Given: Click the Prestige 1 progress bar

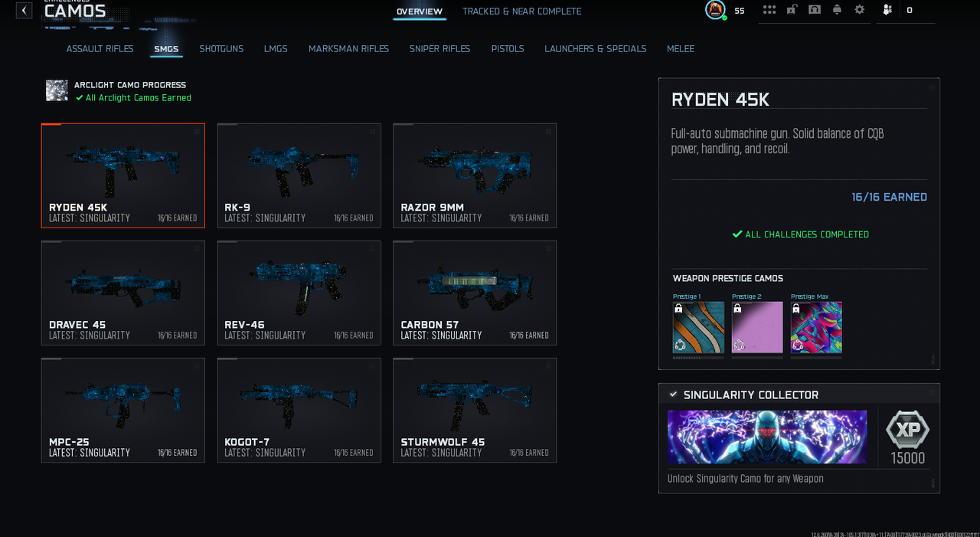Looking at the screenshot, I should [698, 357].
